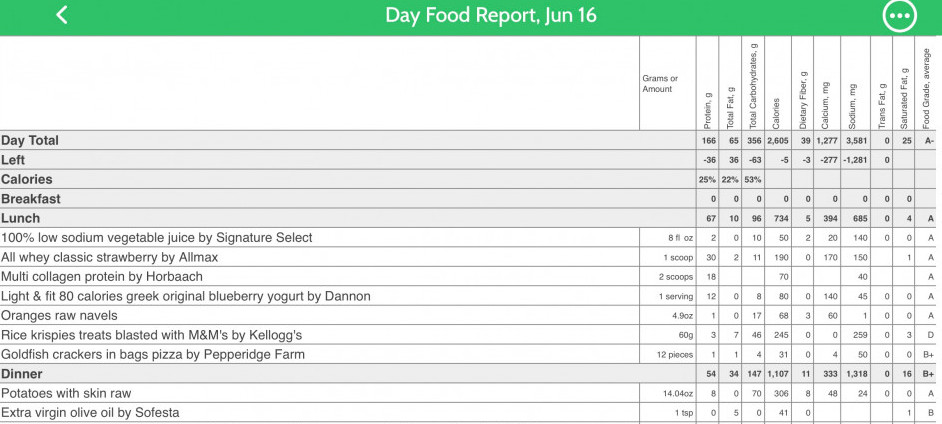Select the Left remaining totals row
The image size is (942, 424).
tap(471, 160)
